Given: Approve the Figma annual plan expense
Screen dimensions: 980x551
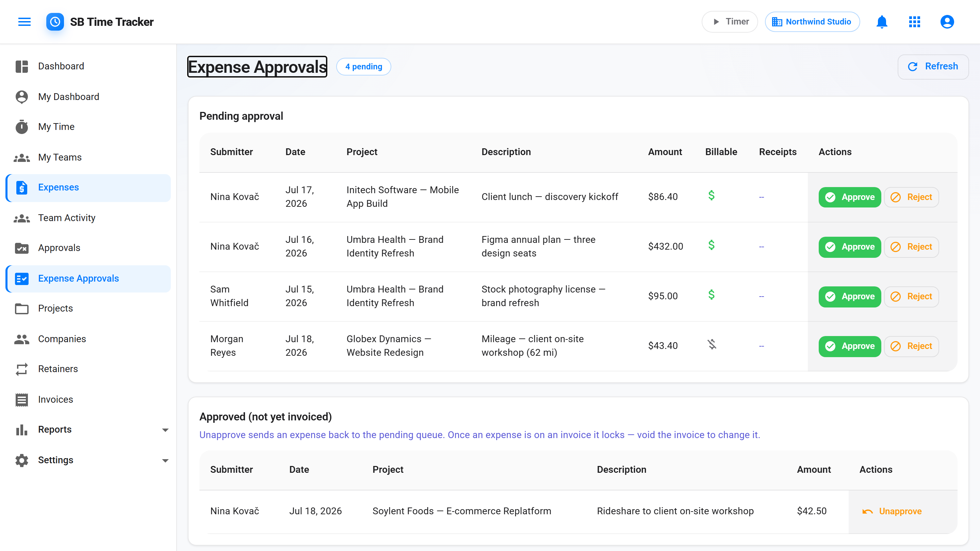Looking at the screenshot, I should pos(850,247).
